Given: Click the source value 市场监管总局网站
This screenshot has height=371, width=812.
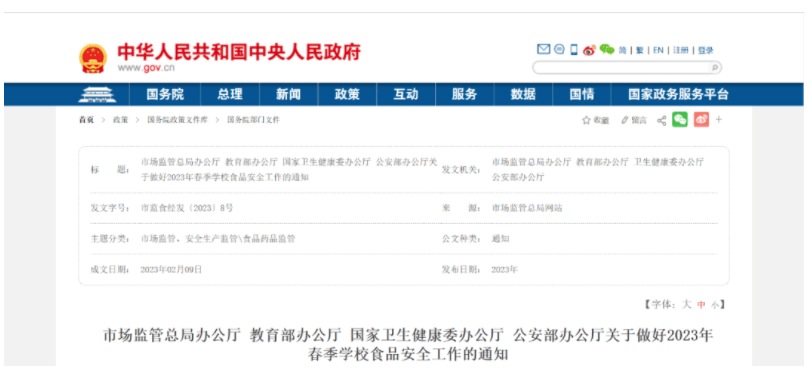Looking at the screenshot, I should click(527, 208).
